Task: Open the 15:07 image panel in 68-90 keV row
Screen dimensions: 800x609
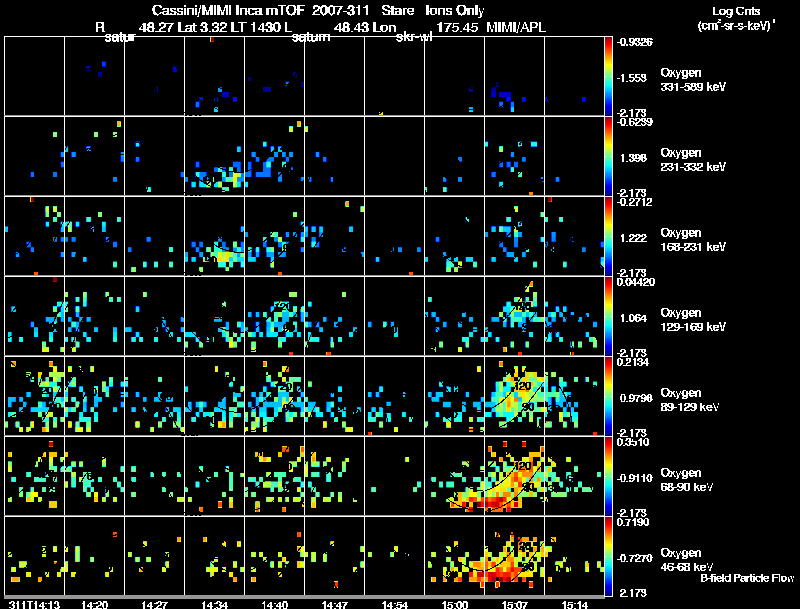Action: point(514,476)
